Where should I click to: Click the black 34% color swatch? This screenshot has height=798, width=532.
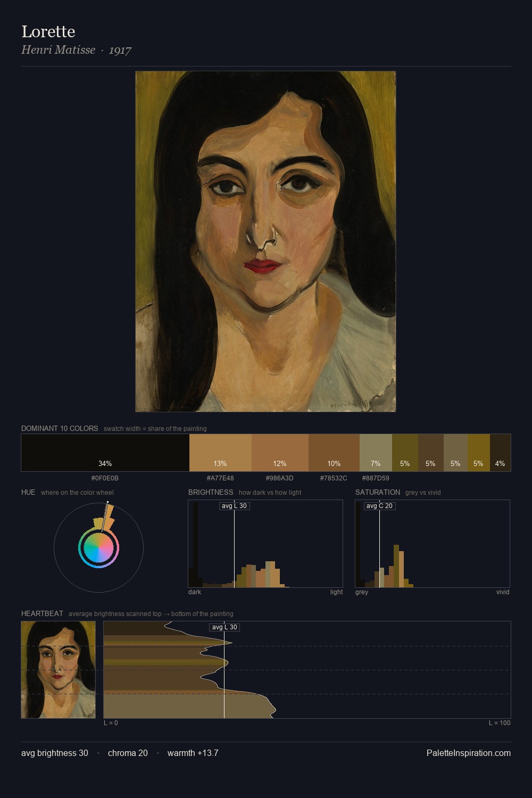105,453
